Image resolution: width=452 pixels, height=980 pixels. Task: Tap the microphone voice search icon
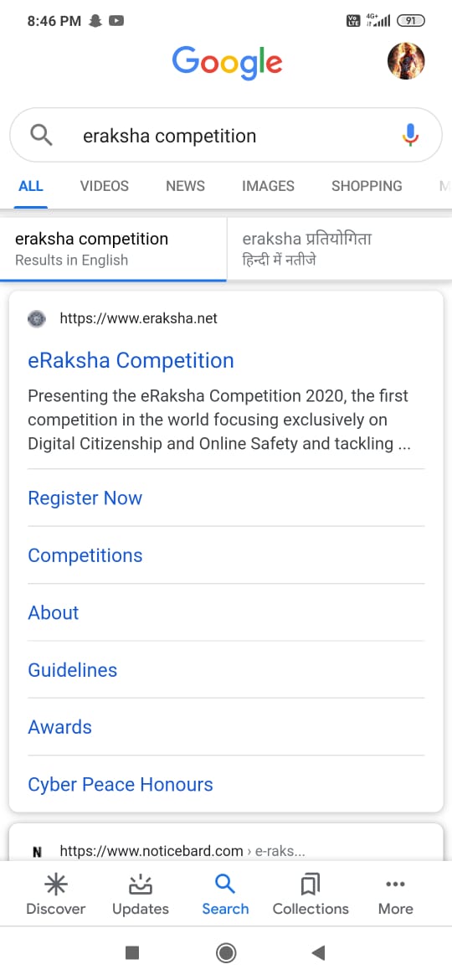[x=409, y=135]
